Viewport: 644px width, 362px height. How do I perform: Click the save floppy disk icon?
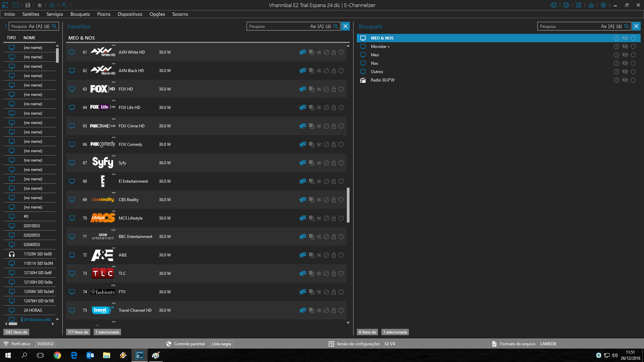coord(28,5)
